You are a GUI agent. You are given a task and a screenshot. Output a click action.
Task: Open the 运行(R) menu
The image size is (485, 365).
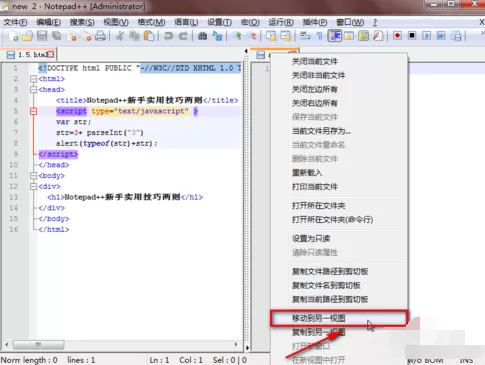[281, 22]
